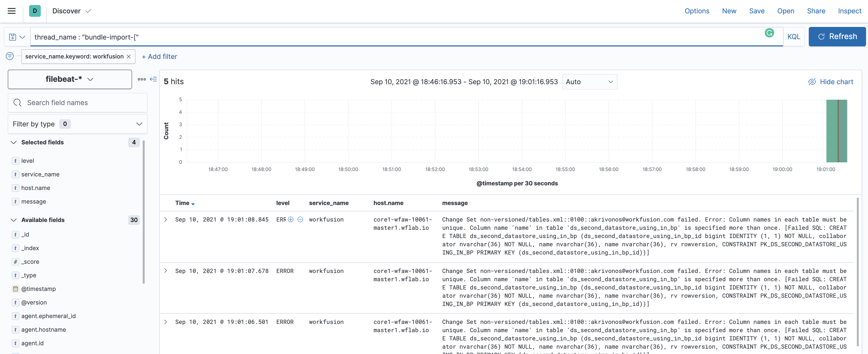Click the Hide chart label
This screenshot has width=868, height=354.
coord(836,82)
